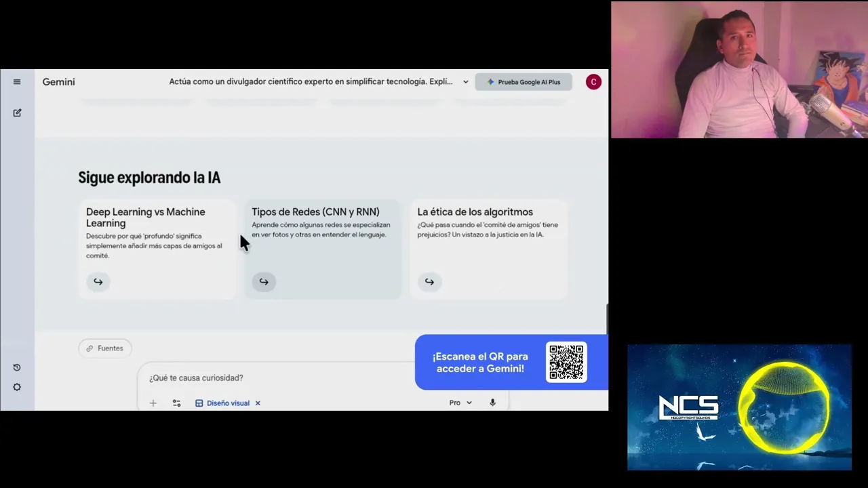
Task: Follow the arrow on La ética card
Action: [x=429, y=281]
